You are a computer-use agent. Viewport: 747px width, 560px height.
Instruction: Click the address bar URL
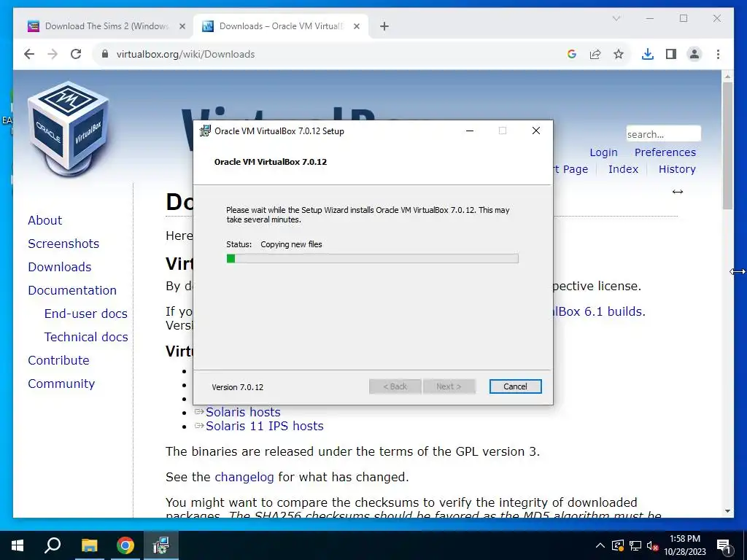pos(185,54)
